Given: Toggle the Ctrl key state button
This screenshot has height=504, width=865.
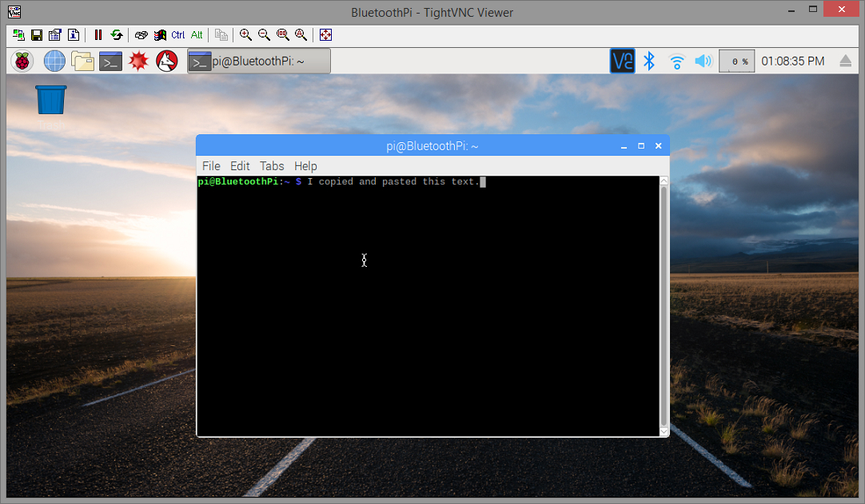Looking at the screenshot, I should (x=178, y=34).
